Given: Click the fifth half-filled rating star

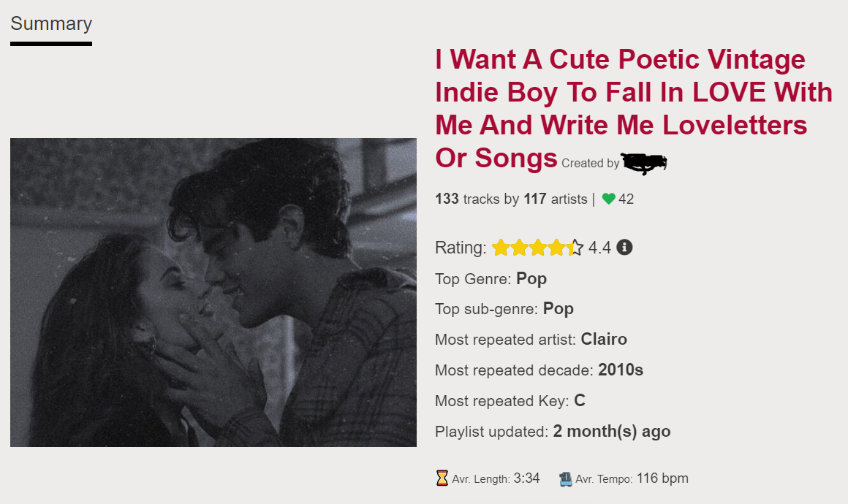Looking at the screenshot, I should 576,248.
